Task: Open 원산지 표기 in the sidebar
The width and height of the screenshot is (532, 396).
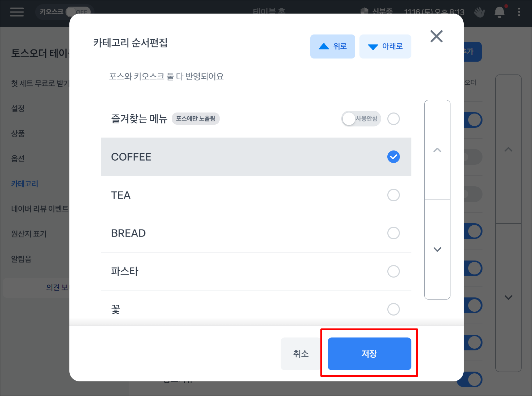Action: [x=29, y=234]
